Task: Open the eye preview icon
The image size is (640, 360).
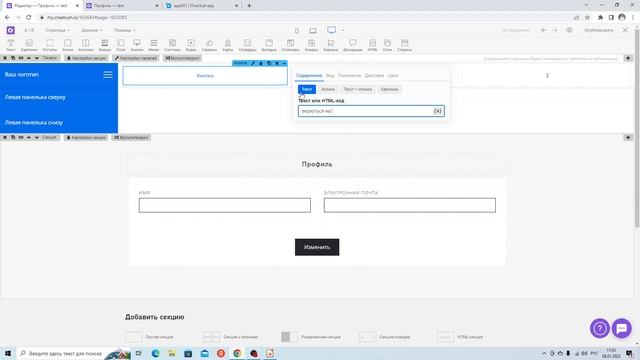Action: [569, 30]
